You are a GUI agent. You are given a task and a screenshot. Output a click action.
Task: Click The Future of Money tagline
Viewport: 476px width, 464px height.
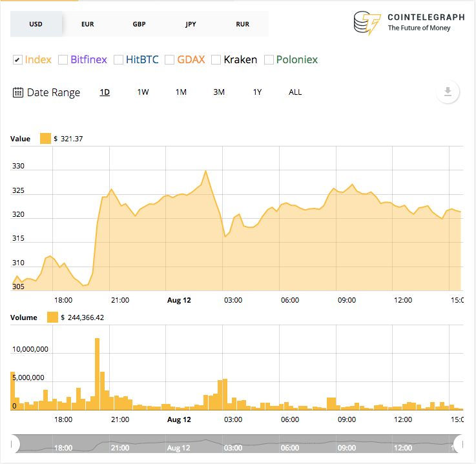pos(419,28)
